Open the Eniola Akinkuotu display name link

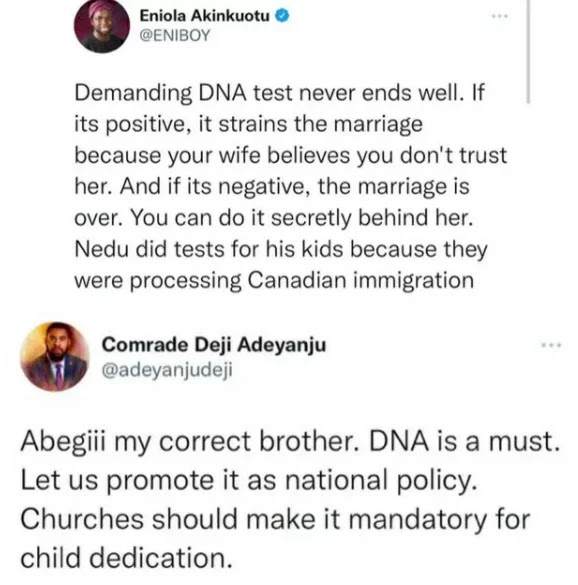[x=204, y=16]
